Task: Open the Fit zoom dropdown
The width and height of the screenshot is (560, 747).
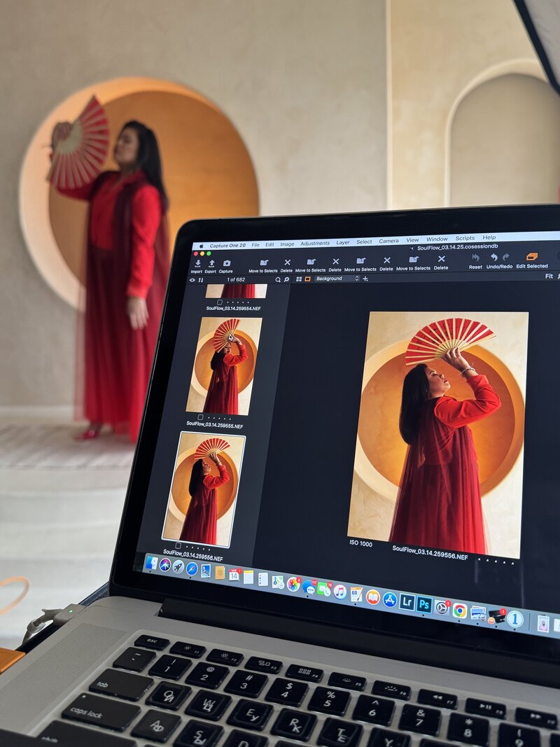Action: click(x=550, y=277)
